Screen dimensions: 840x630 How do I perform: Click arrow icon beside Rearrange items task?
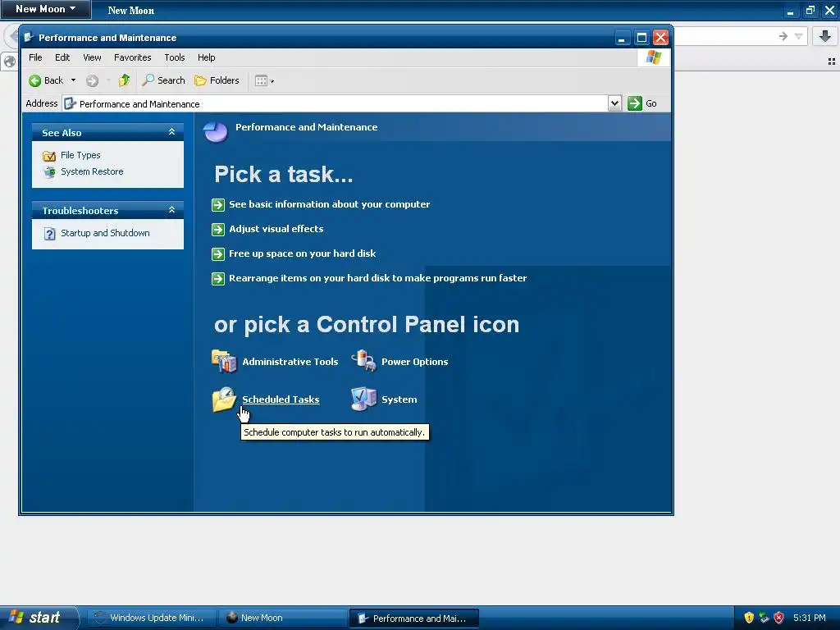click(x=218, y=279)
